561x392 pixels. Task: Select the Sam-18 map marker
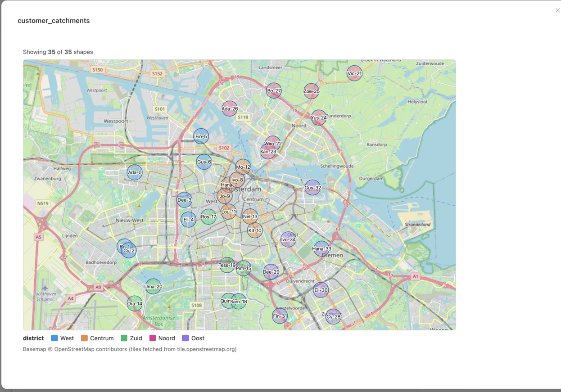coord(239,302)
